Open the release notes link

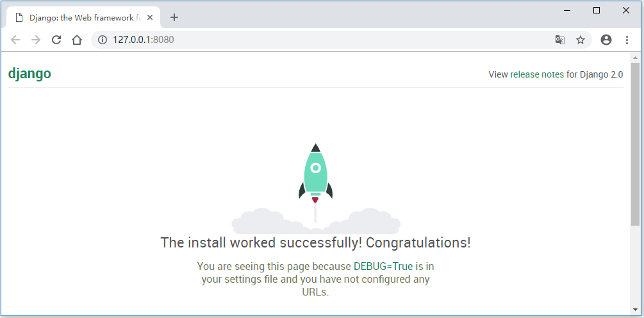537,74
